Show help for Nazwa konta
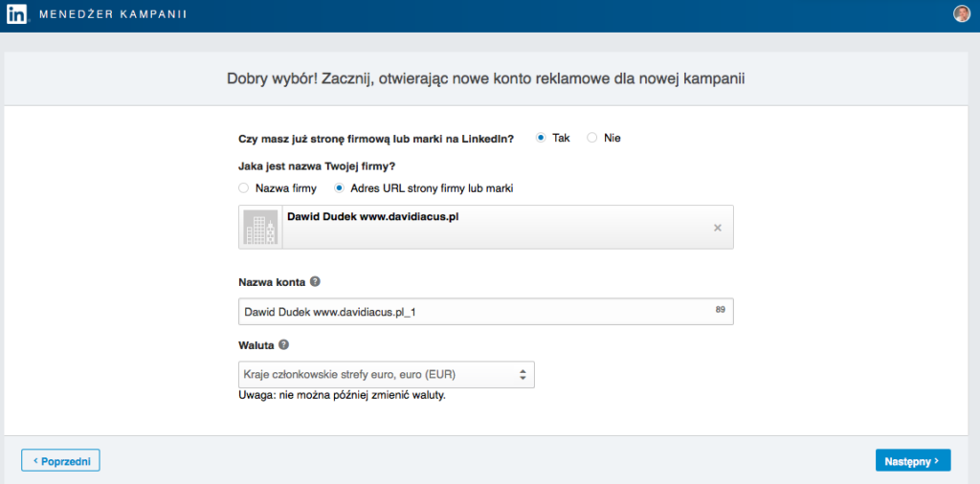 [x=315, y=282]
